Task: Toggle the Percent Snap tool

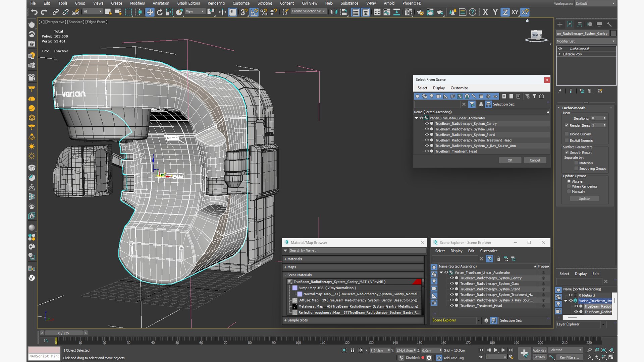Action: (x=264, y=12)
